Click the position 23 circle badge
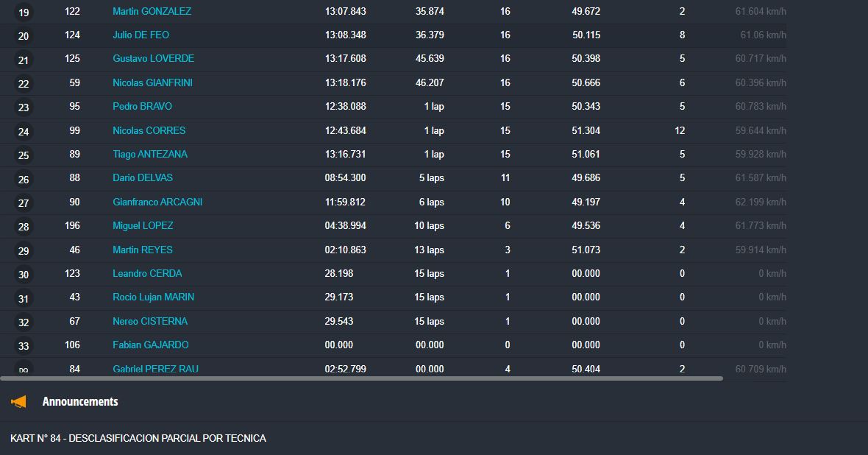The image size is (868, 455). click(24, 107)
